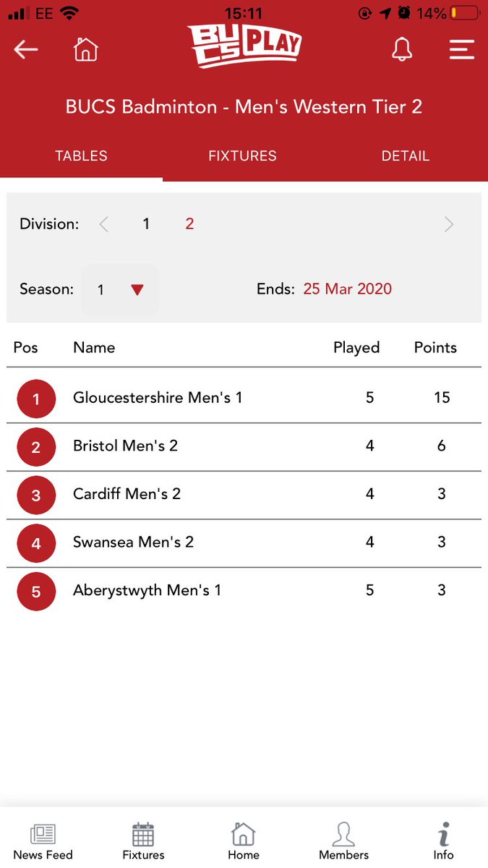Tap the BUCS Play logo

(x=244, y=45)
